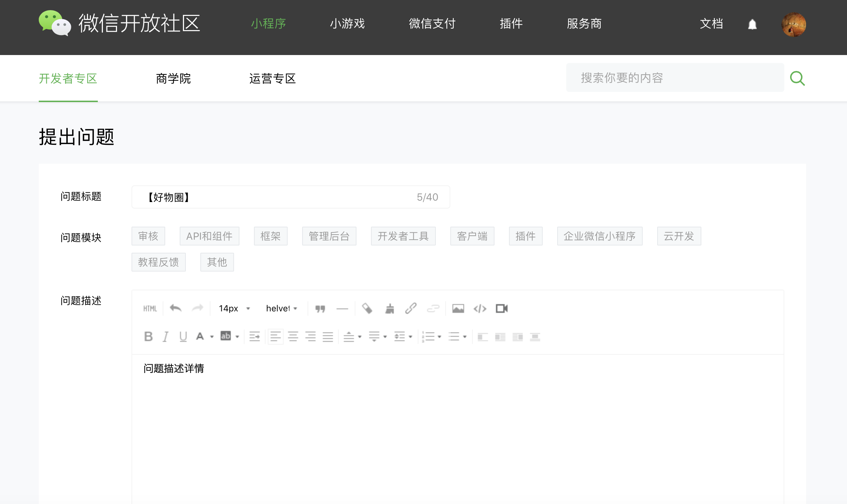Open the font color picker arrow
847x504 pixels.
click(x=212, y=337)
